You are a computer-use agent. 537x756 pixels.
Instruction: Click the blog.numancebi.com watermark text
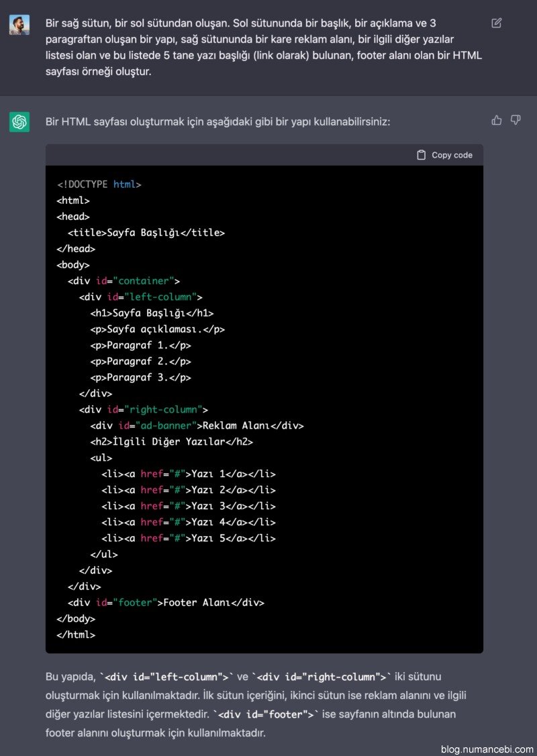pyautogui.click(x=487, y=749)
